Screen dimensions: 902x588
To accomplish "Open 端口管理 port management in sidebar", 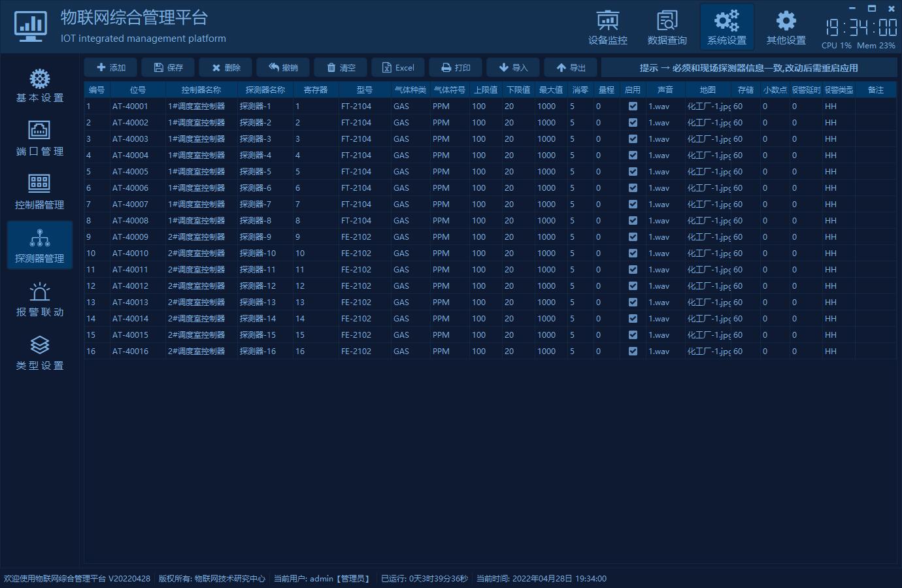I will point(40,139).
